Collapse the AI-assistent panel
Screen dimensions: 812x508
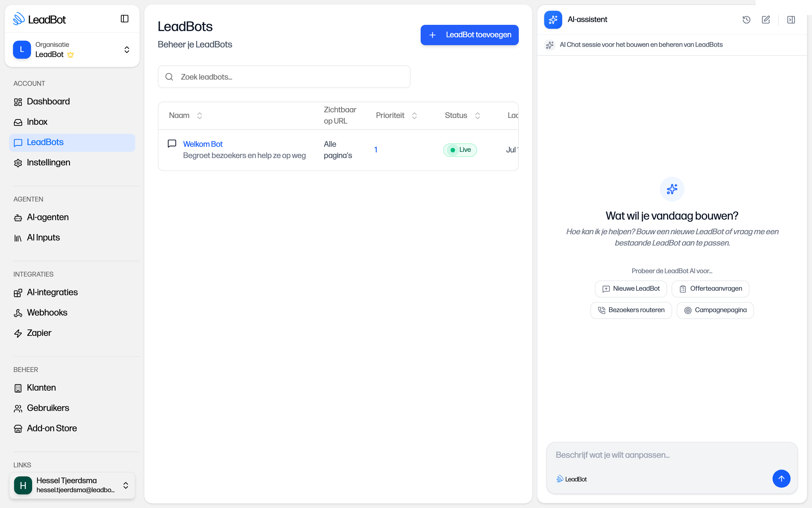point(791,20)
